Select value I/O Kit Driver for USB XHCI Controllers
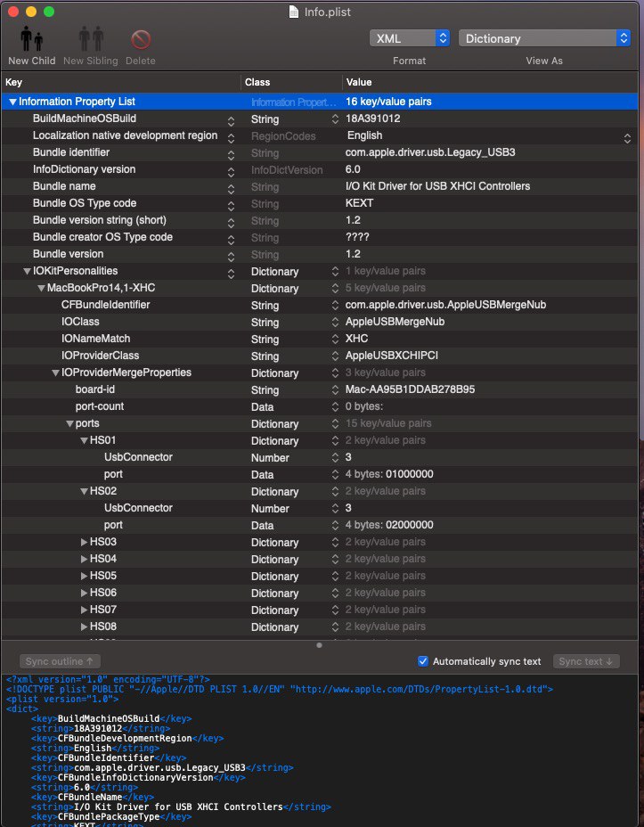Viewport: 644px width, 827px height. click(437, 186)
